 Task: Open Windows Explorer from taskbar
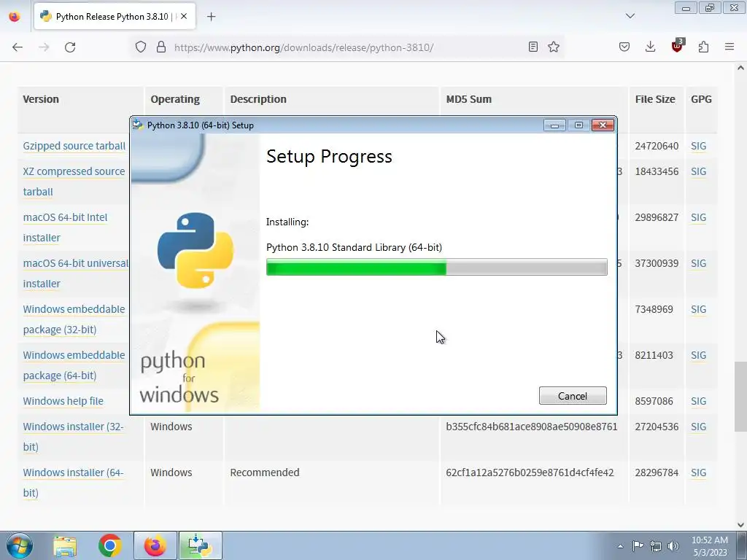[65, 545]
